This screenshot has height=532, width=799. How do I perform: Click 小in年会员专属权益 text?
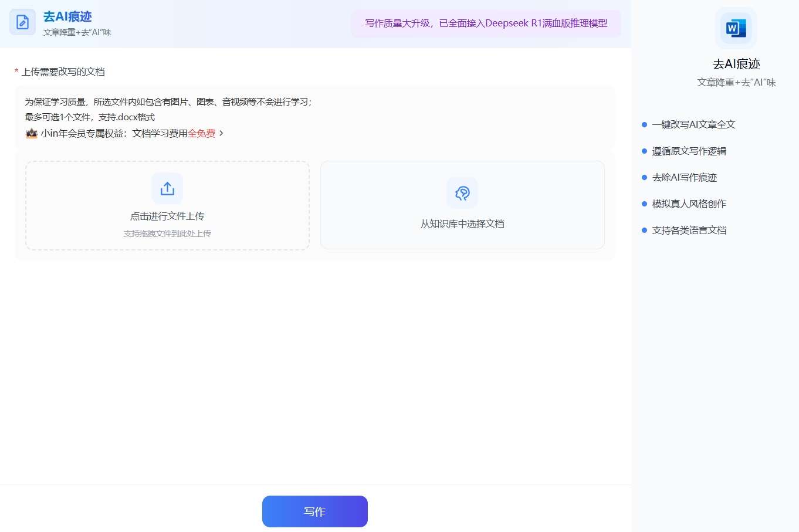click(82, 133)
